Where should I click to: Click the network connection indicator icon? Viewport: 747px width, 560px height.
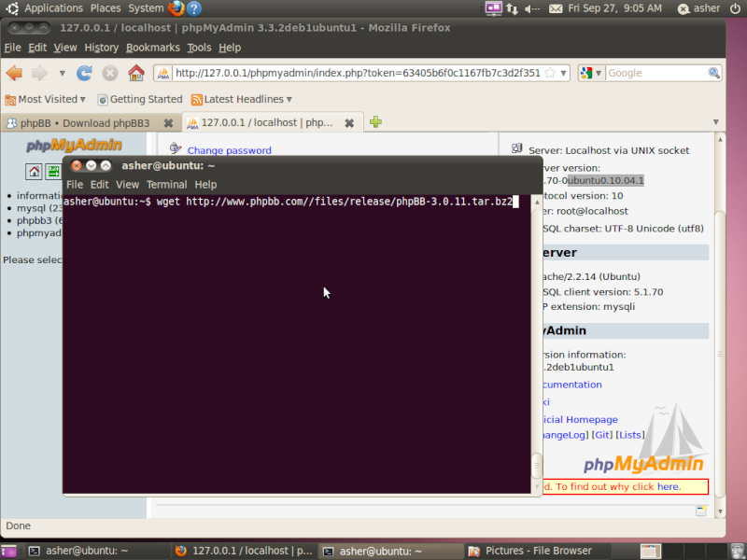point(512,8)
